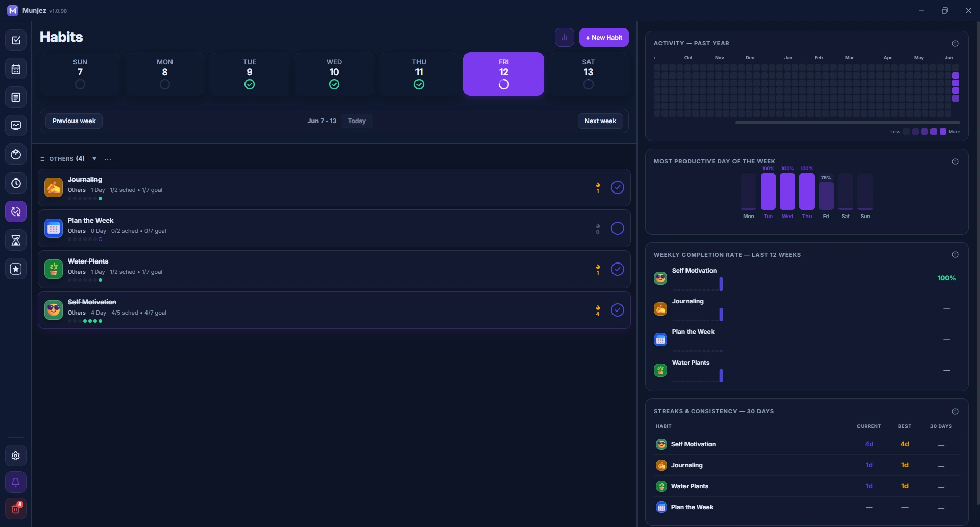
Task: Click the Today button
Action: click(x=357, y=121)
